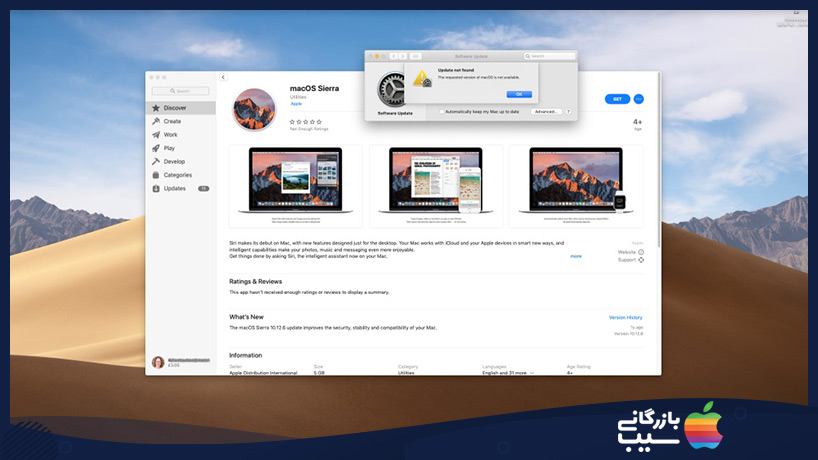This screenshot has width=818, height=460.
Task: Click the Information heading
Action: pos(245,355)
